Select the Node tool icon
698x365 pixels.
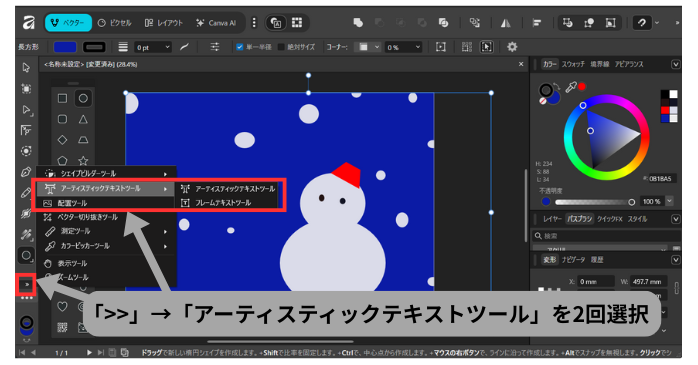tap(26, 110)
